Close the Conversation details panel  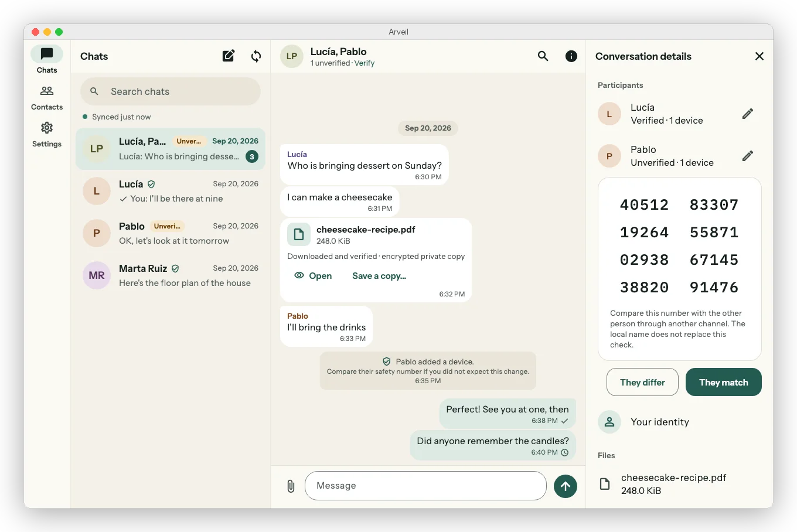click(x=759, y=56)
